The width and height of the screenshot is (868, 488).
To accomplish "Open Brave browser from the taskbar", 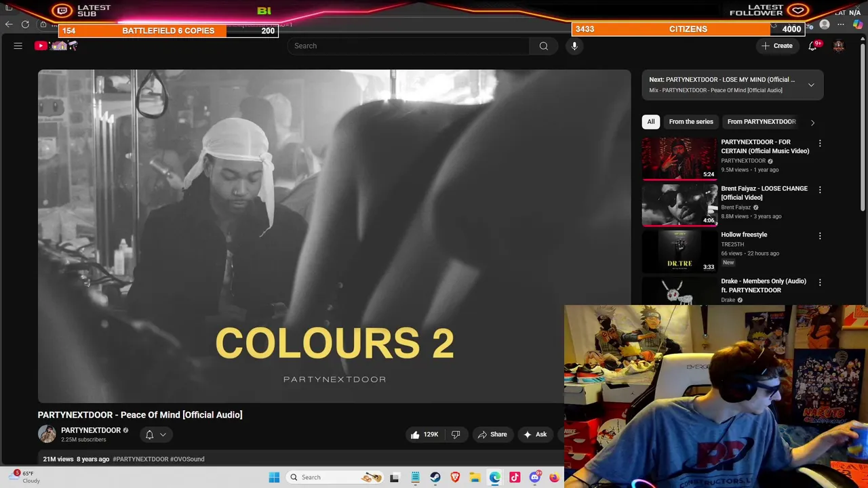I will (x=455, y=477).
